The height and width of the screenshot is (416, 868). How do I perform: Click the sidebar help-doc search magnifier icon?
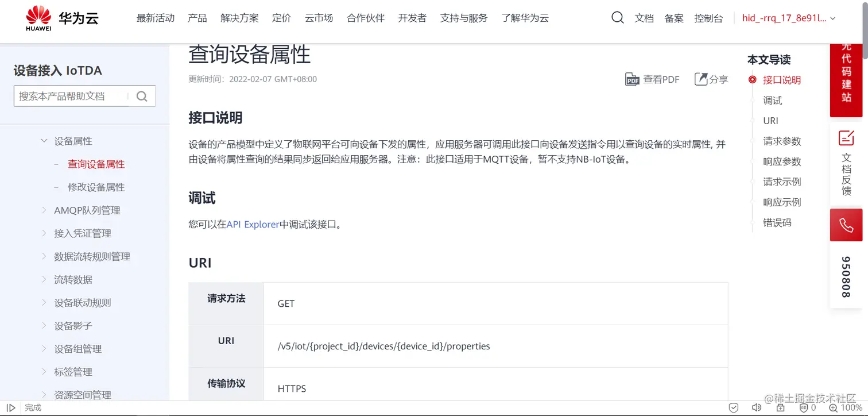click(x=142, y=97)
